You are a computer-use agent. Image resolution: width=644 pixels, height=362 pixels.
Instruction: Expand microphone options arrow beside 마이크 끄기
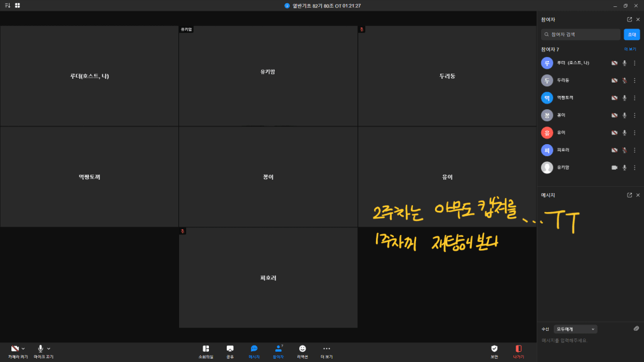pyautogui.click(x=49, y=349)
